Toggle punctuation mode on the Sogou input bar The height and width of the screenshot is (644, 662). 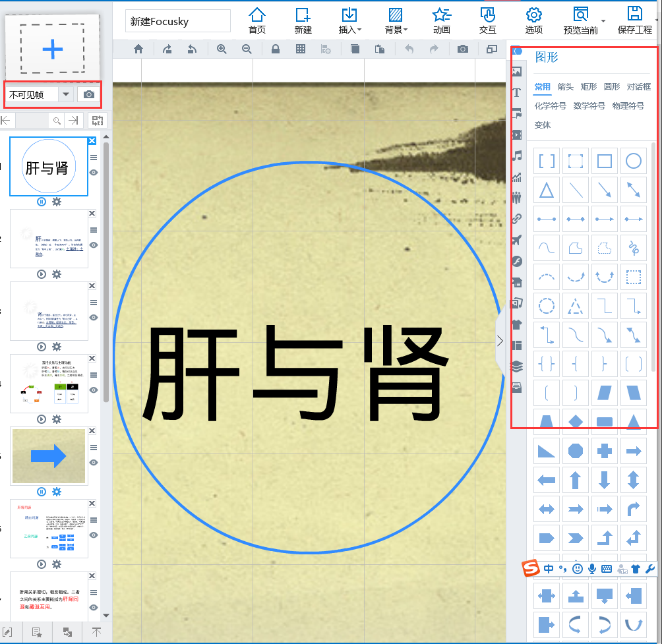tap(562, 568)
